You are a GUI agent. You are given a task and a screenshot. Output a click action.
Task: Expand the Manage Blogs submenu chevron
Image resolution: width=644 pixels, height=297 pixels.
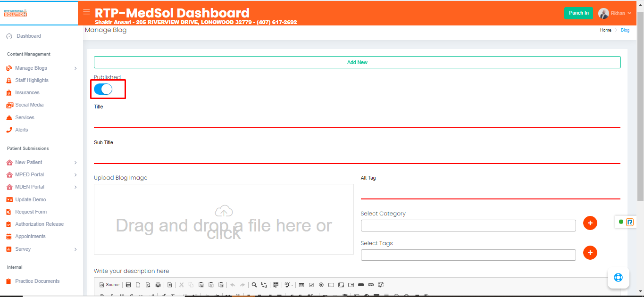[75, 68]
